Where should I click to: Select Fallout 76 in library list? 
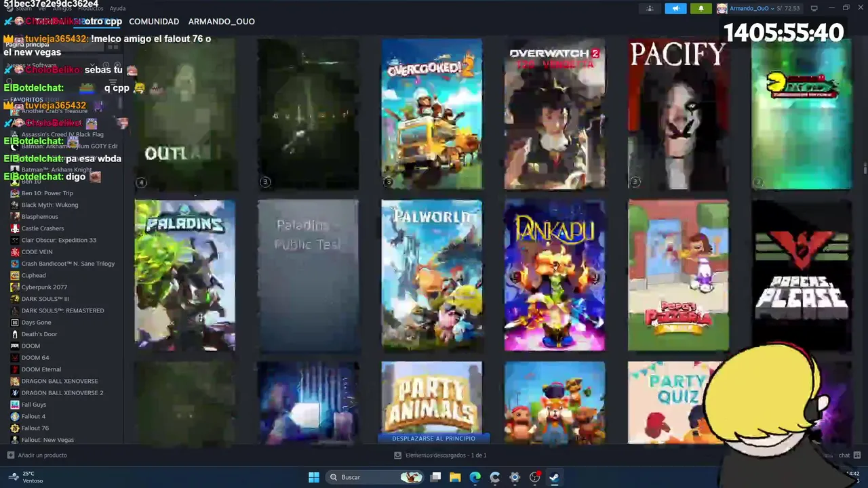click(x=35, y=428)
